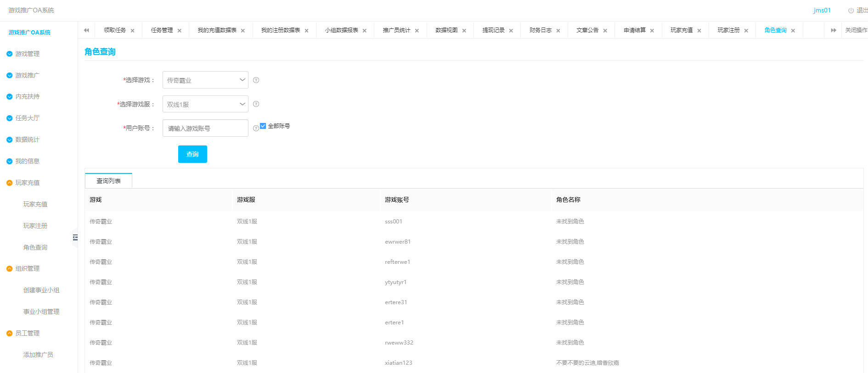Open the 选择游戏服 dropdown

pyautogui.click(x=205, y=104)
